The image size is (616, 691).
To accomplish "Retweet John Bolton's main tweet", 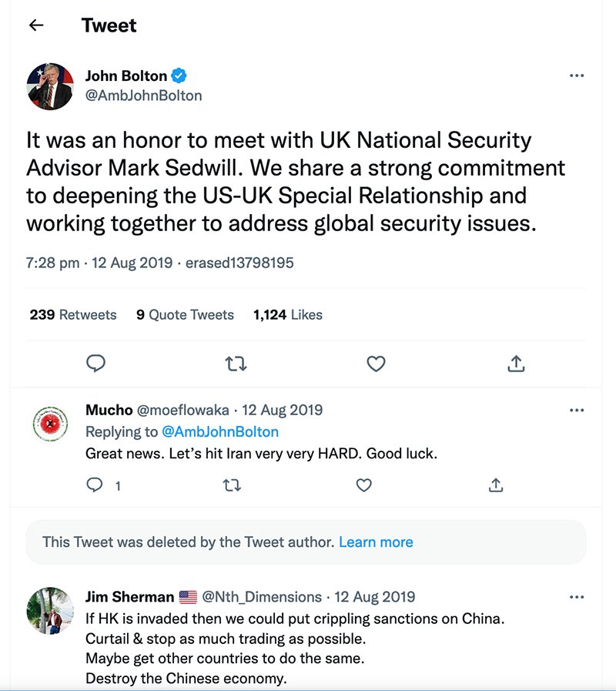I will click(x=236, y=364).
